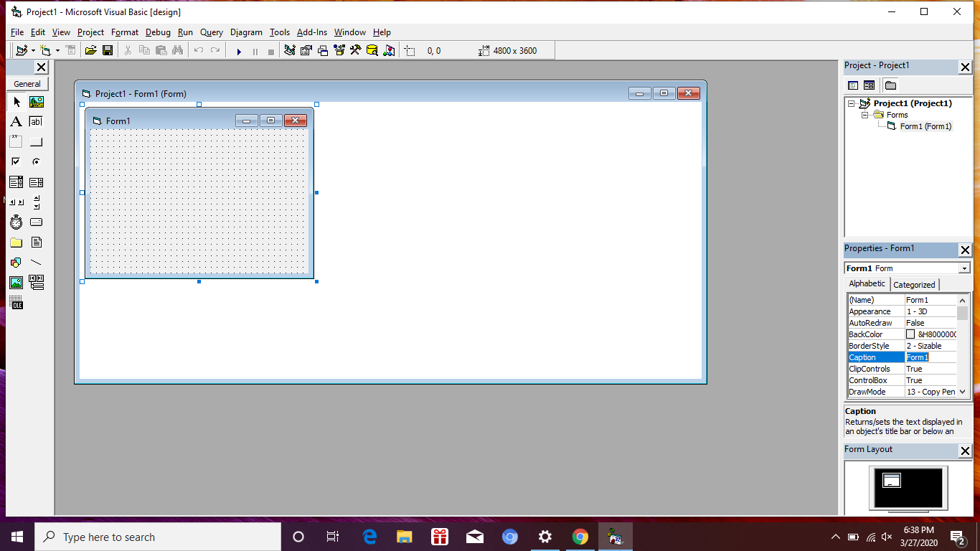
Task: Open the object dropdown in Properties panel
Action: pos(964,268)
